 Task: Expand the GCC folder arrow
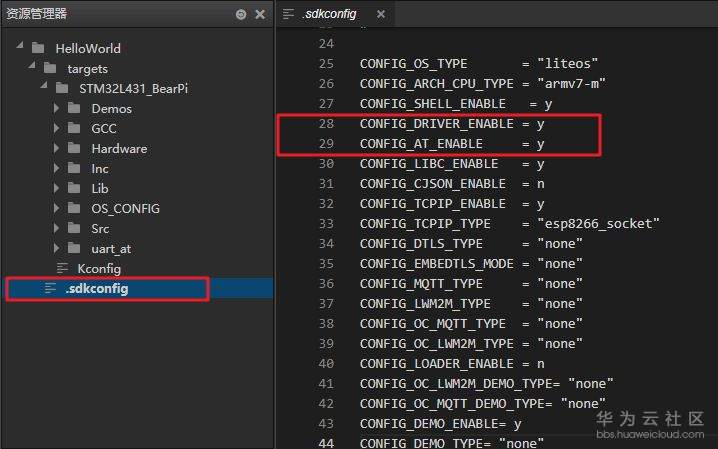(x=56, y=128)
